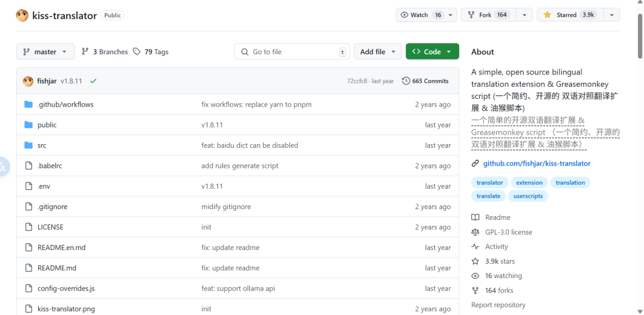The image size is (644, 315).
Task: Expand the green Code dropdown
Action: 432,52
